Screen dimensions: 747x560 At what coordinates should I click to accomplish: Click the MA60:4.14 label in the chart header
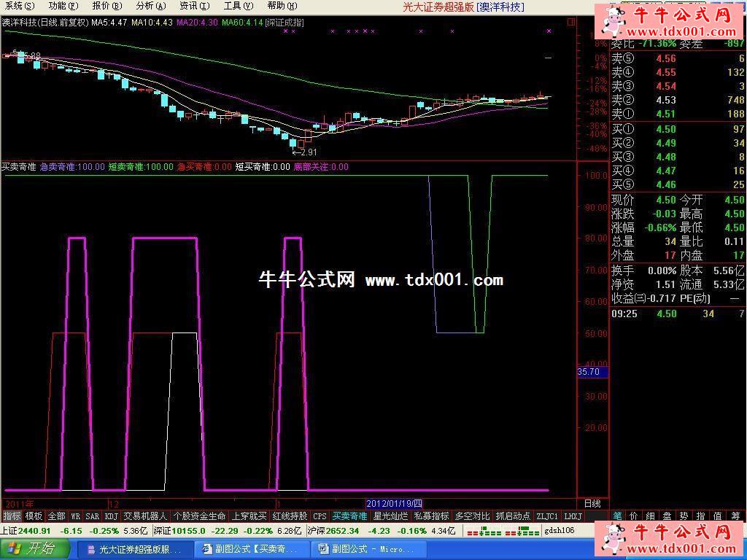pyautogui.click(x=242, y=23)
